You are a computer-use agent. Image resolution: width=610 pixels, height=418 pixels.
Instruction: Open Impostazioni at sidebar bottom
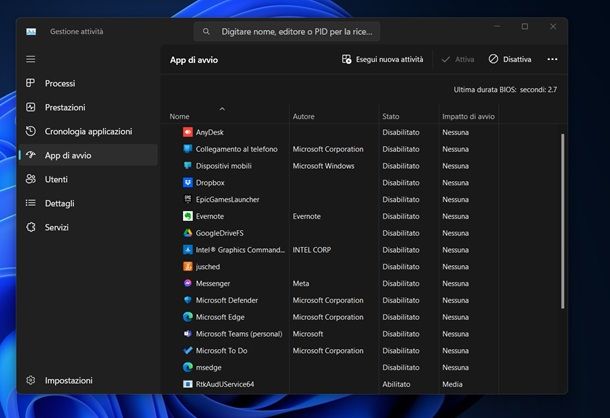point(88,380)
